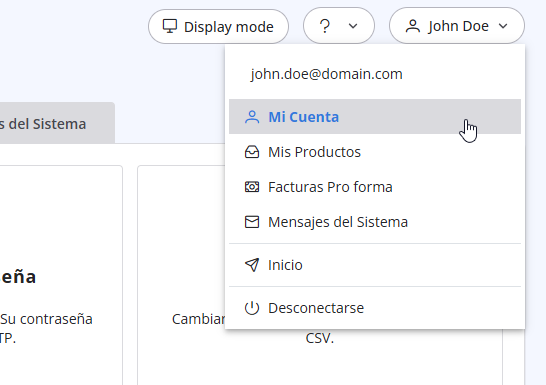Click the power icon beside Desconectarse

pyautogui.click(x=252, y=308)
